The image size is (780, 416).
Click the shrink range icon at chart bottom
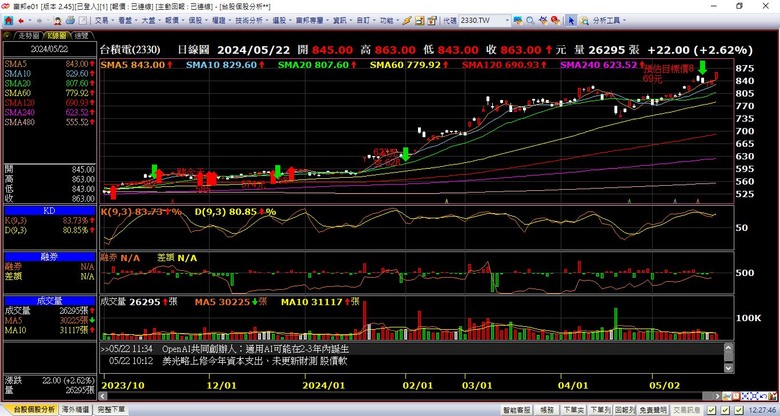tap(745, 396)
